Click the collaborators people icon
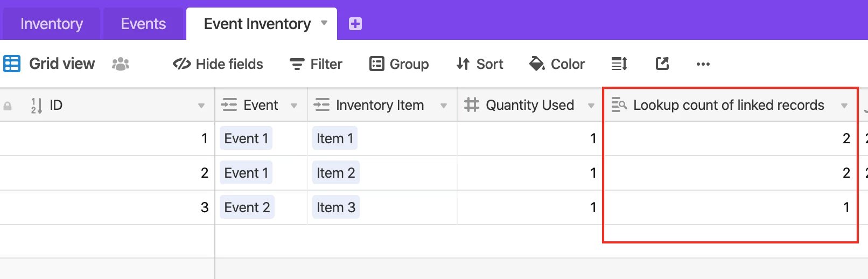Viewport: 868px width, 279px height. 121,64
